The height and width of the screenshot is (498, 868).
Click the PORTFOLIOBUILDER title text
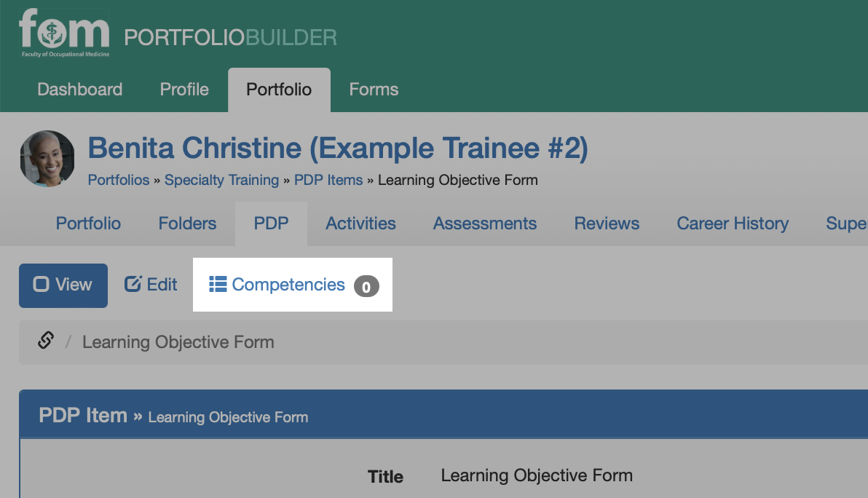[x=230, y=38]
